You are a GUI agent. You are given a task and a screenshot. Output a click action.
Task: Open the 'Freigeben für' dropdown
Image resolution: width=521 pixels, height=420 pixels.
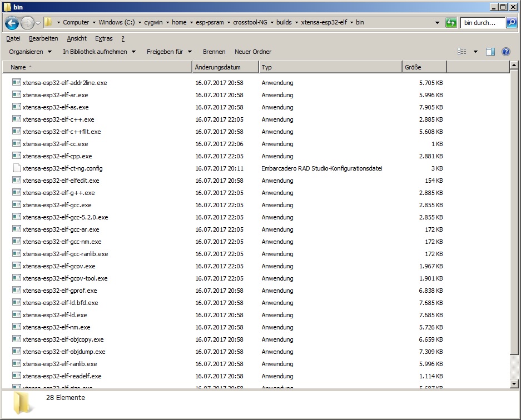(x=169, y=52)
